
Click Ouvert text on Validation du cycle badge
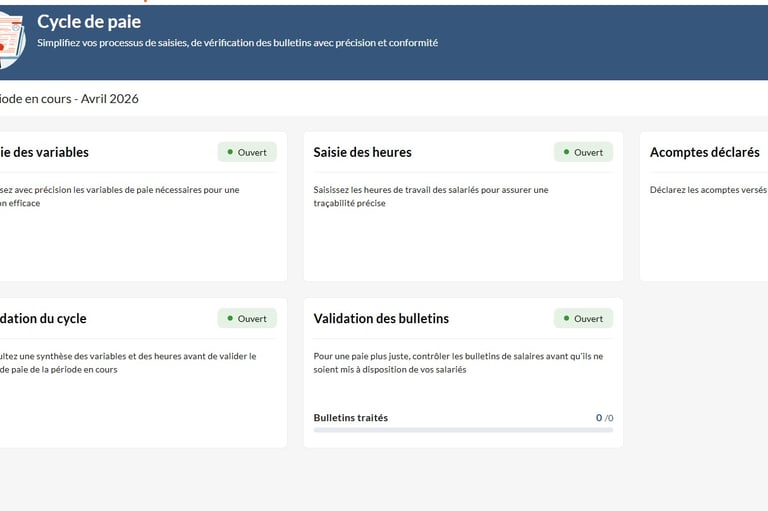[252, 318]
